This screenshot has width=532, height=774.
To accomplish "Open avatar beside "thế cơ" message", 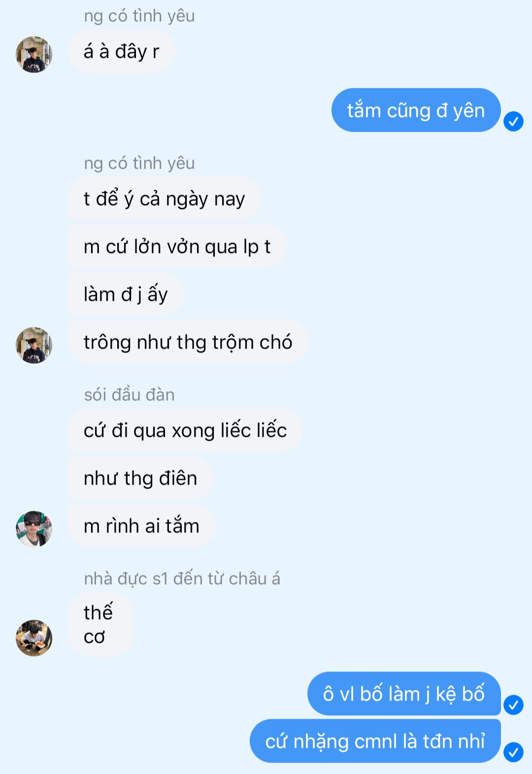I will click(34, 638).
